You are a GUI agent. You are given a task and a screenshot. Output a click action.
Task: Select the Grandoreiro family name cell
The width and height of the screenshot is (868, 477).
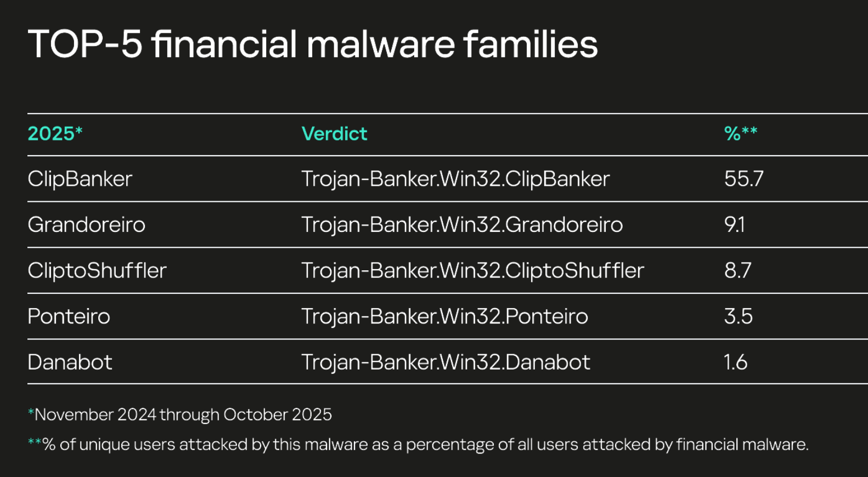[x=86, y=225]
